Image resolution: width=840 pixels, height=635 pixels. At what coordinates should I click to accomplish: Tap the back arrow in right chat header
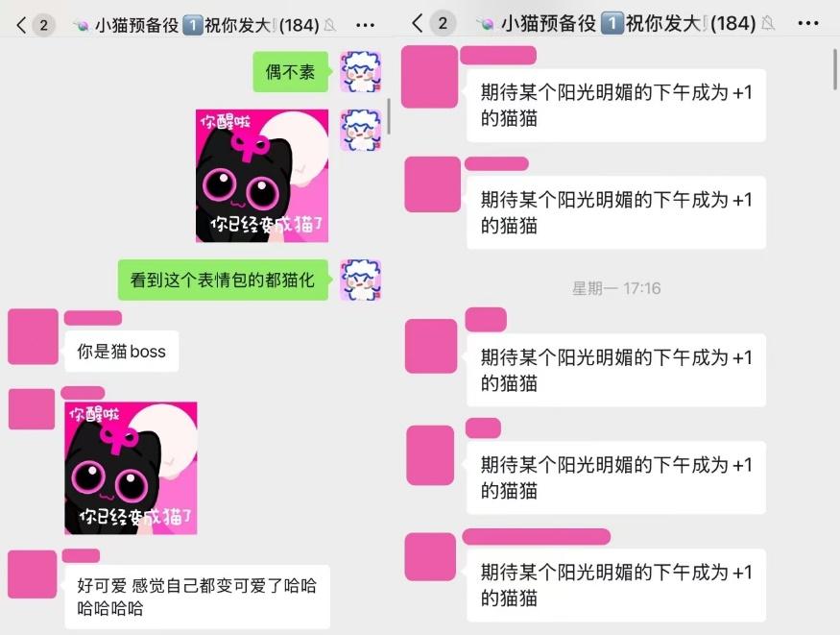418,23
